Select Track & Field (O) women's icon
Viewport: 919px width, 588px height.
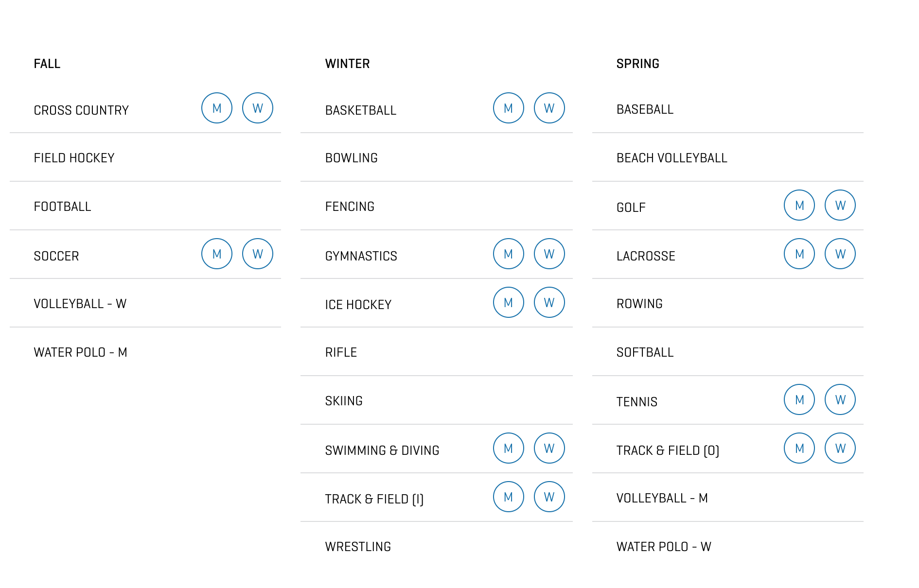[x=840, y=448]
